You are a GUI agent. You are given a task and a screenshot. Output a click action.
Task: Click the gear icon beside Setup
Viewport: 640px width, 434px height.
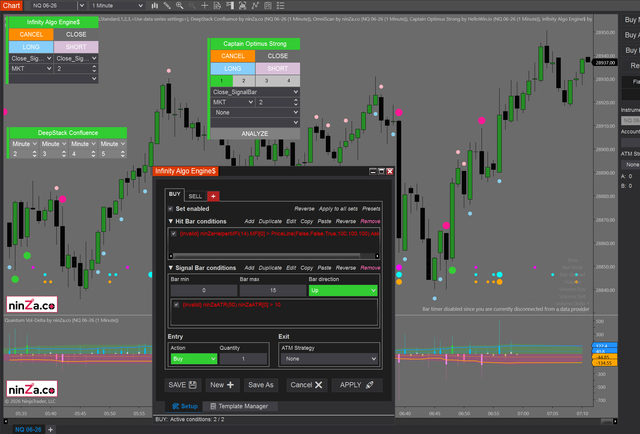(x=176, y=406)
